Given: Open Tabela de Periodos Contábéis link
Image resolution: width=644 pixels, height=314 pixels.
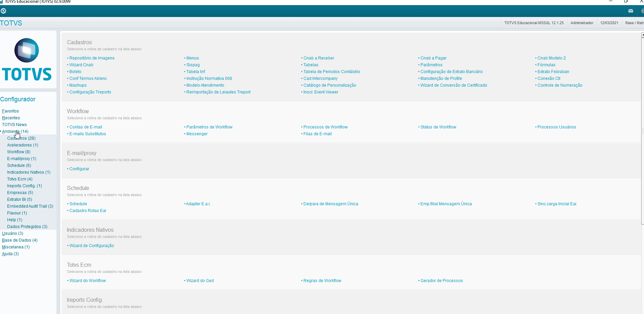Looking at the screenshot, I should pyautogui.click(x=332, y=72).
